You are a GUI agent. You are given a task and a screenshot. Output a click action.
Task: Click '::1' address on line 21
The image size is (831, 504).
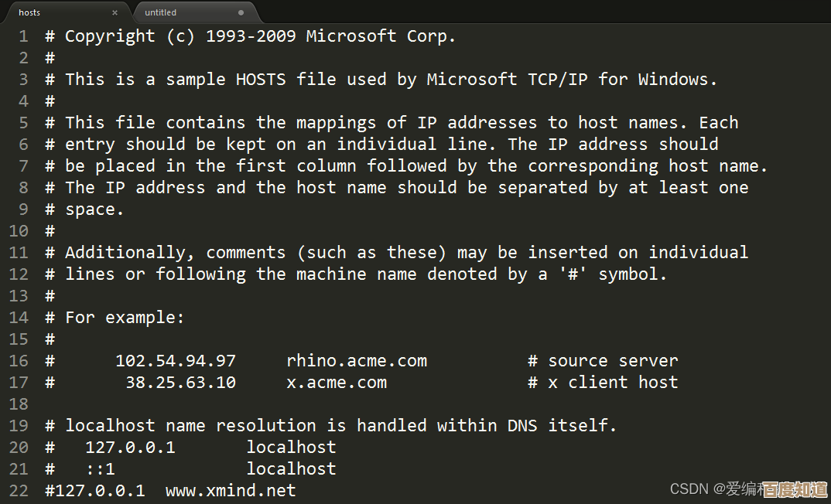pos(100,469)
